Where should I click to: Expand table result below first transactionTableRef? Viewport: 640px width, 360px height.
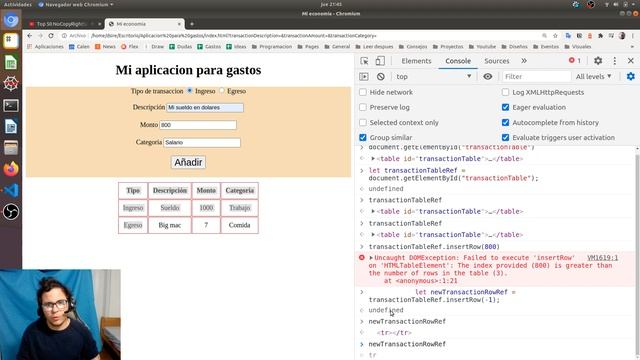[373, 211]
